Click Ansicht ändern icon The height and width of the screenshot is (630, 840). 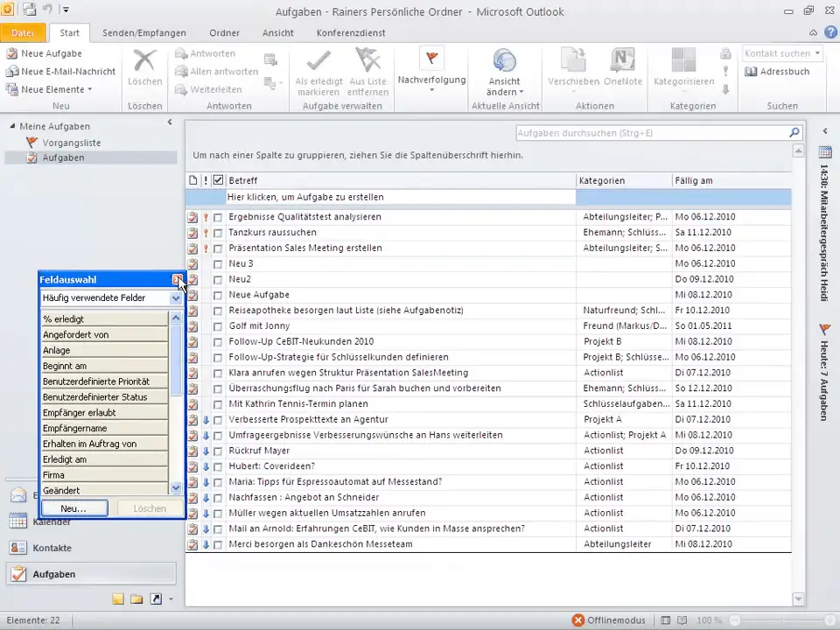point(504,61)
